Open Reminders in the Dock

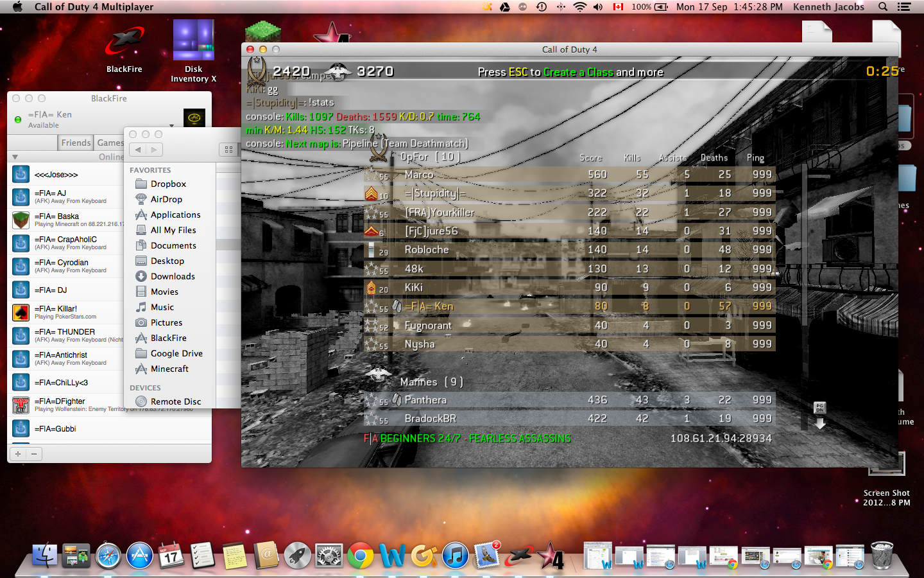pyautogui.click(x=202, y=556)
